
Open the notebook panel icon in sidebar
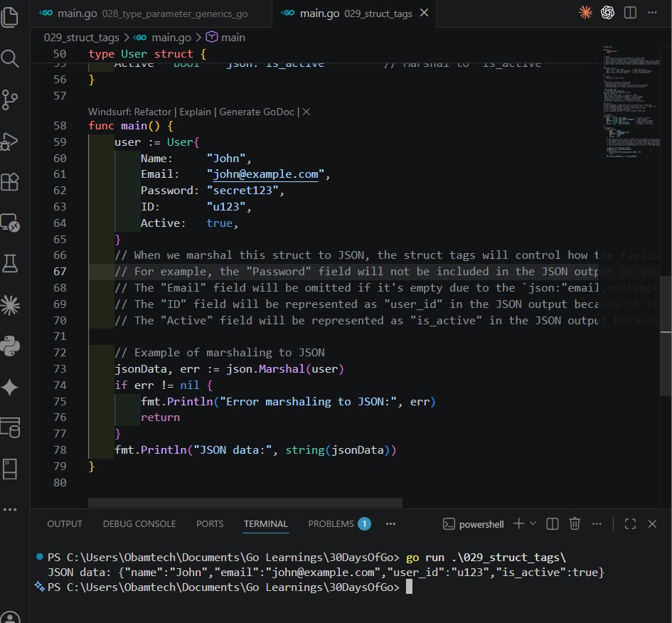(10, 469)
